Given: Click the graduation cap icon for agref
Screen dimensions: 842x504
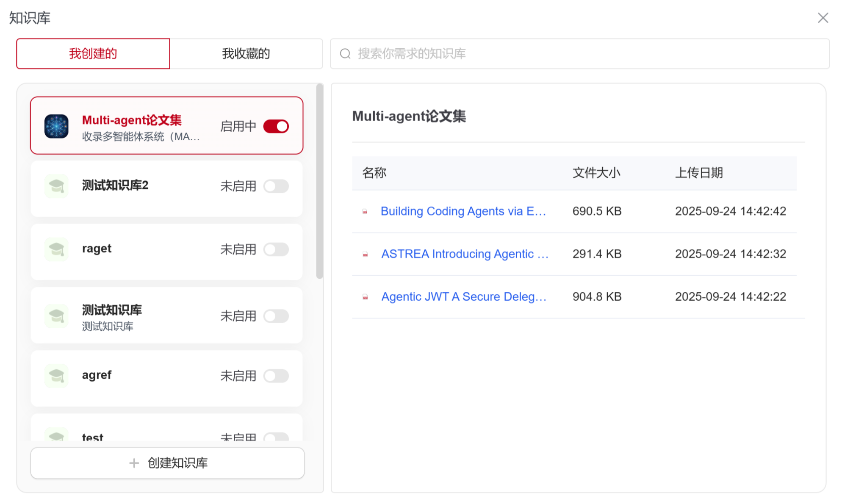Looking at the screenshot, I should click(56, 375).
